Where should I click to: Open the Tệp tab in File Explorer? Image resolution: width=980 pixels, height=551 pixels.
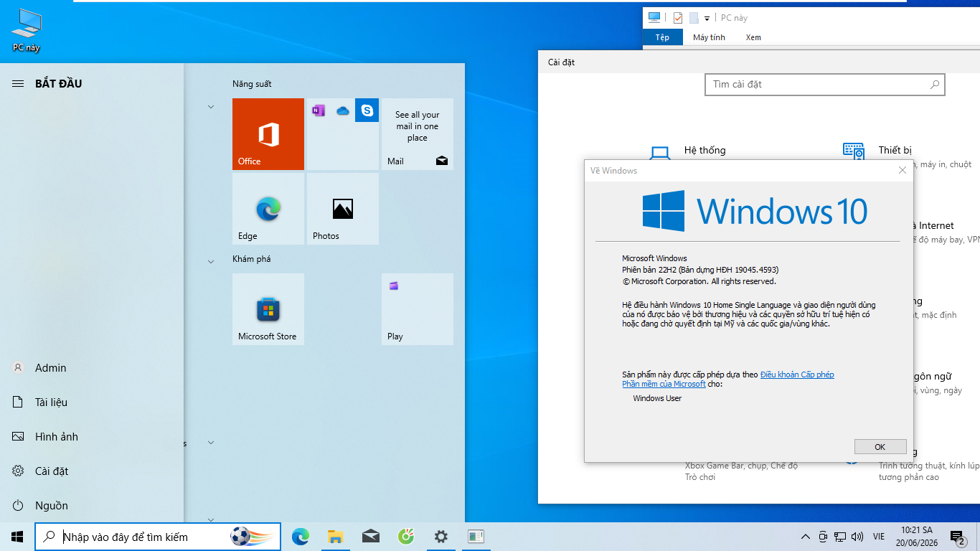(x=662, y=37)
